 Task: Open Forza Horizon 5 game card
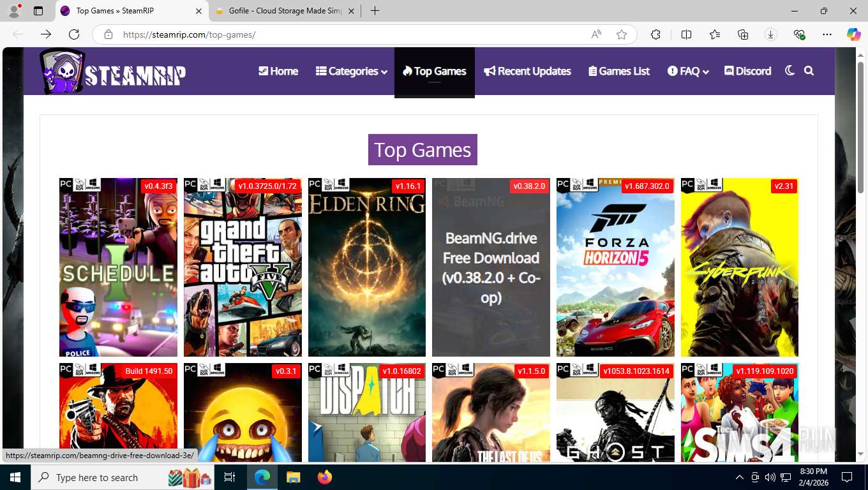click(x=615, y=267)
